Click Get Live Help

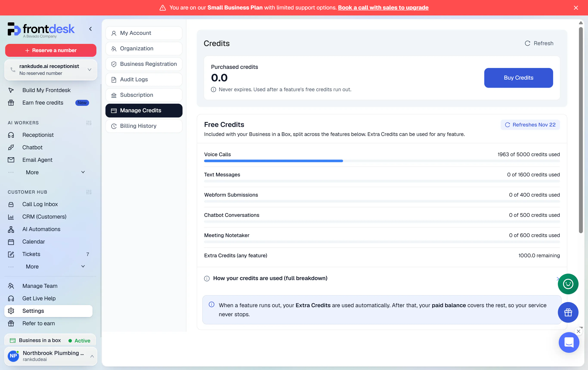pos(48,298)
